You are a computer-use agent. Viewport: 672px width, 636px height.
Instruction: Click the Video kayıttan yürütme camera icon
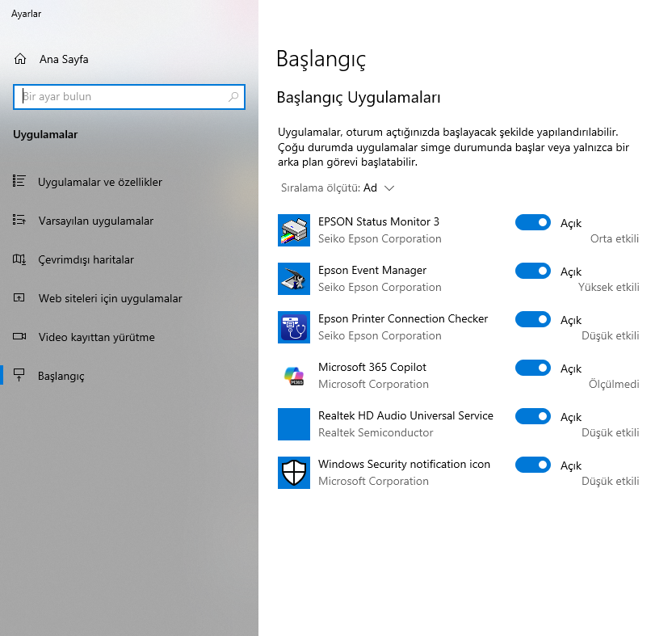(19, 336)
